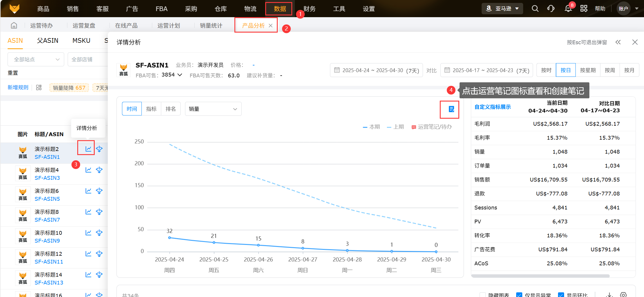The height and width of the screenshot is (297, 644).
Task: Click the 自定义指标展示 link
Action: tap(493, 107)
